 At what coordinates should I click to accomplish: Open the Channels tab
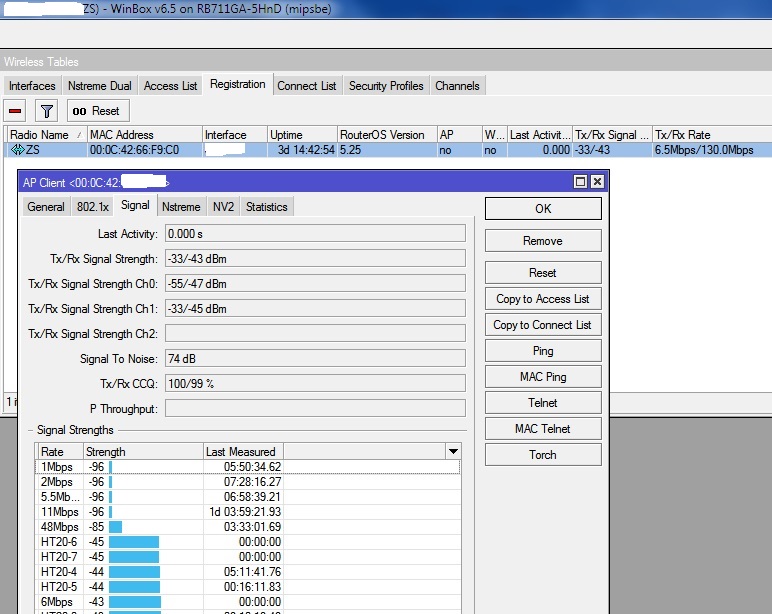pos(457,86)
